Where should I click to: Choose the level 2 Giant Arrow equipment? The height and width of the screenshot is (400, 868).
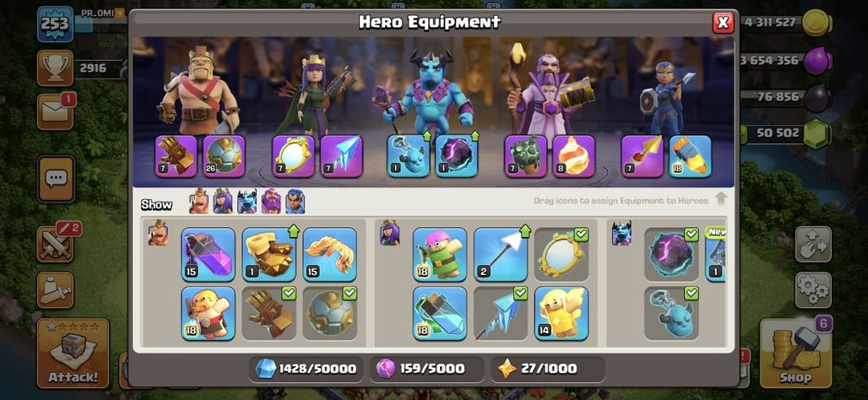pyautogui.click(x=501, y=255)
